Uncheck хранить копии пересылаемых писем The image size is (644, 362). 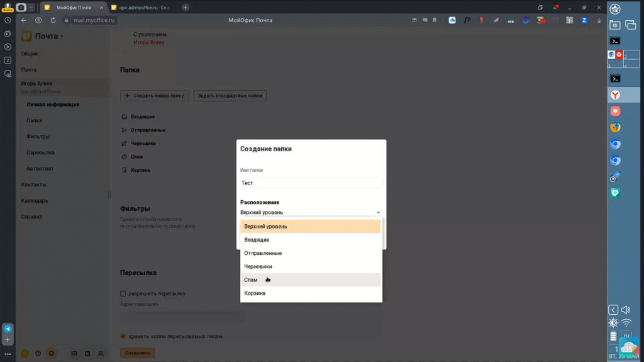(x=123, y=336)
